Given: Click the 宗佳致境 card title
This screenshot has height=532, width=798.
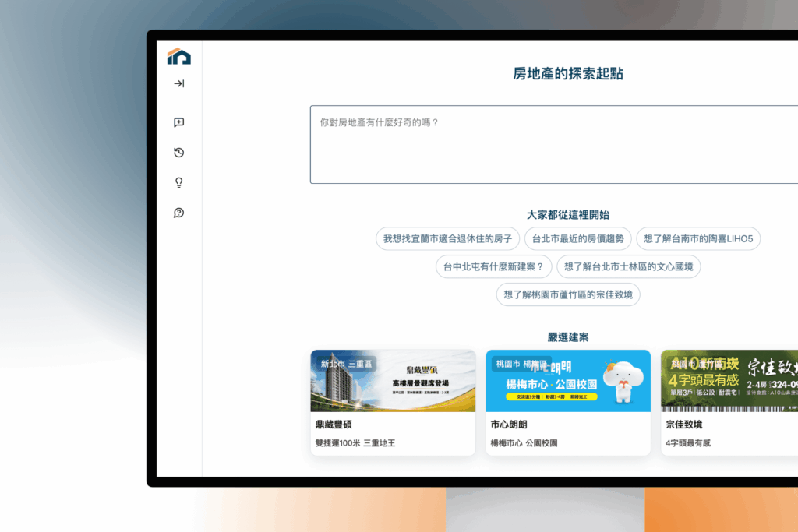Looking at the screenshot, I should click(x=684, y=425).
